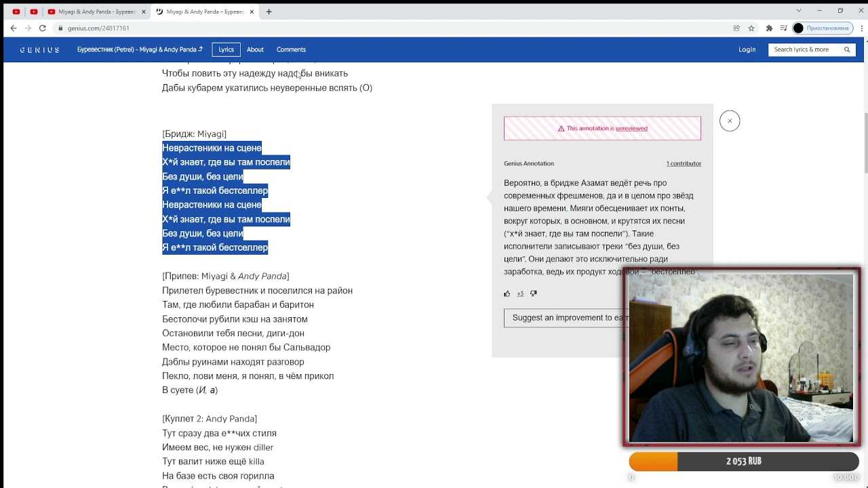Click lyric Место, которое не понял бы Сальвадор
The width and height of the screenshot is (868, 488).
point(246,347)
